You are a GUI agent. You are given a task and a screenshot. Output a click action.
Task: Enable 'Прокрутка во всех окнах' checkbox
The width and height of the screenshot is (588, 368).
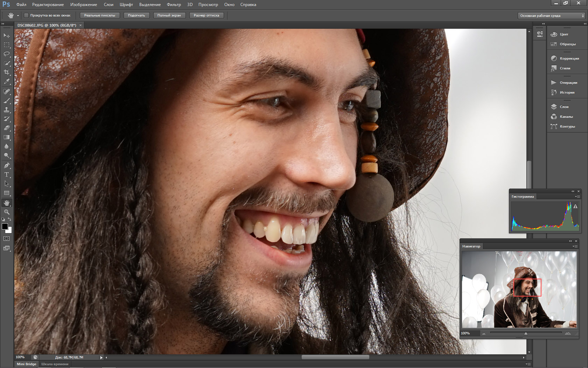pyautogui.click(x=26, y=15)
